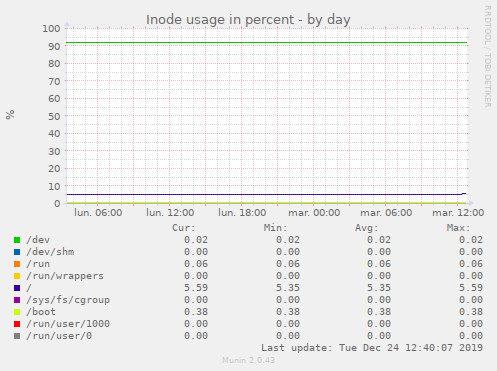Click the dark blue line near 5 percent

point(266,194)
